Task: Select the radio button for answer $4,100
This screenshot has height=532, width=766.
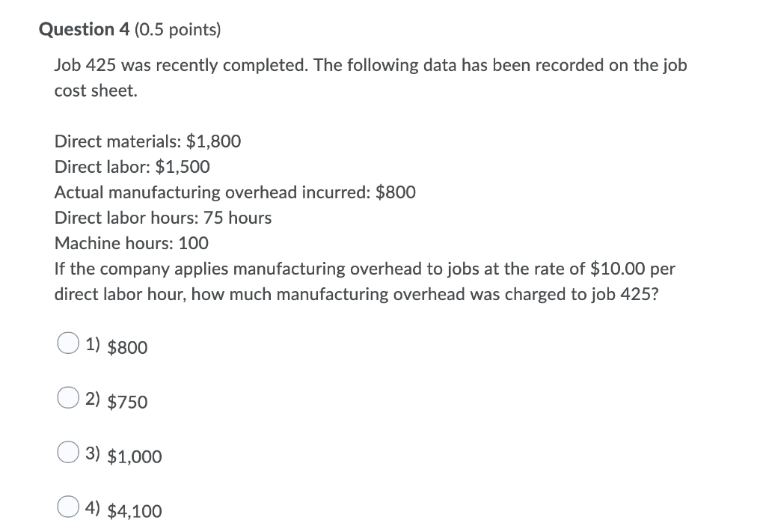Action: tap(68, 506)
